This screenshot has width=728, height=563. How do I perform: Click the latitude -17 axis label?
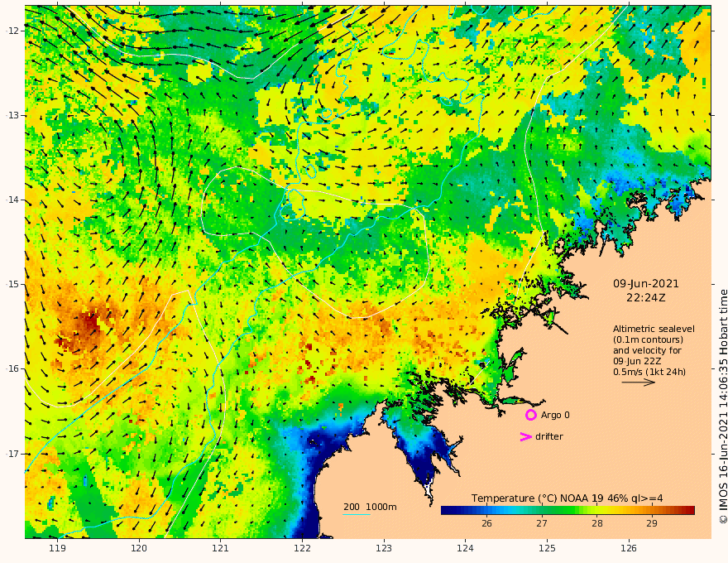click(12, 454)
